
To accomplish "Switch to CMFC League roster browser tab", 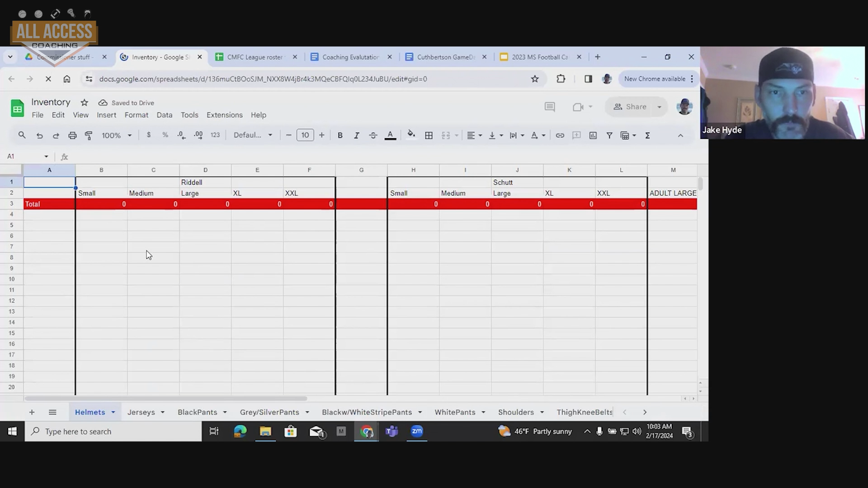I will coord(255,57).
